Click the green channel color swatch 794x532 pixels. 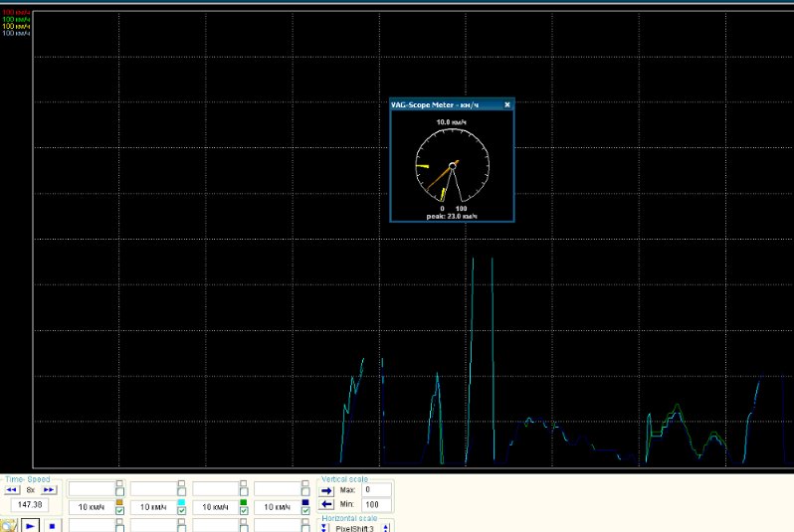tap(244, 502)
